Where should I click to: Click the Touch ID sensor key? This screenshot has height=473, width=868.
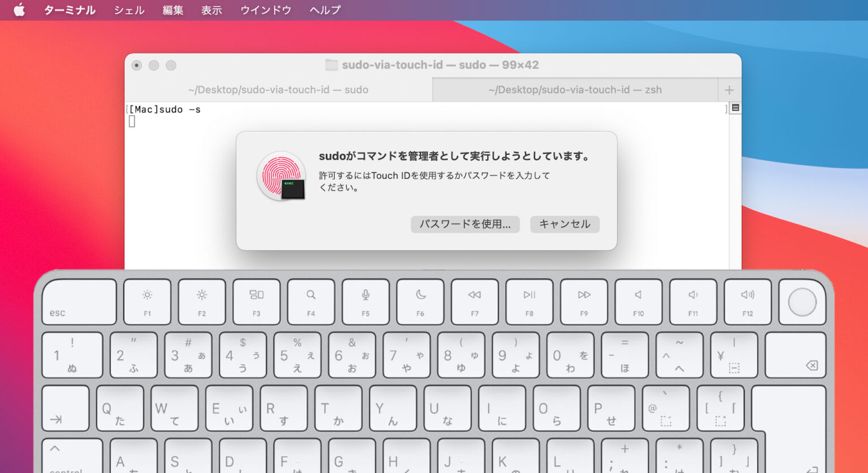click(x=802, y=302)
